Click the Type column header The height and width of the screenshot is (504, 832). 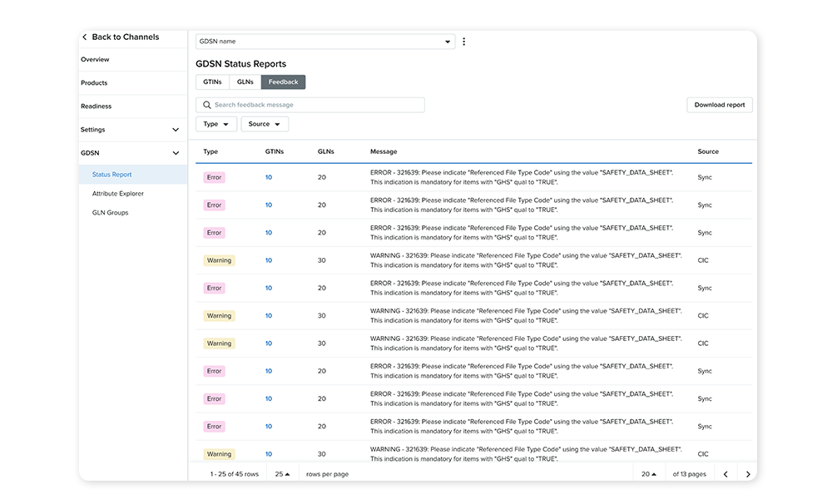pyautogui.click(x=210, y=151)
